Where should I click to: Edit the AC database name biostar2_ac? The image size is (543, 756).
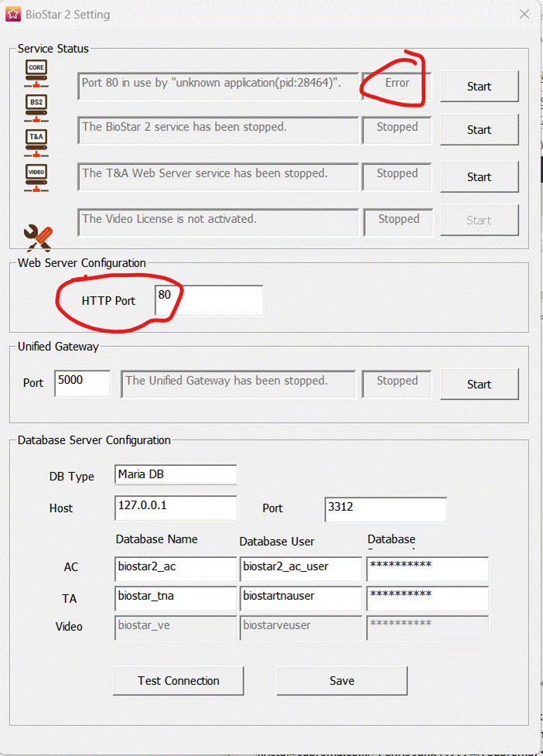point(176,570)
